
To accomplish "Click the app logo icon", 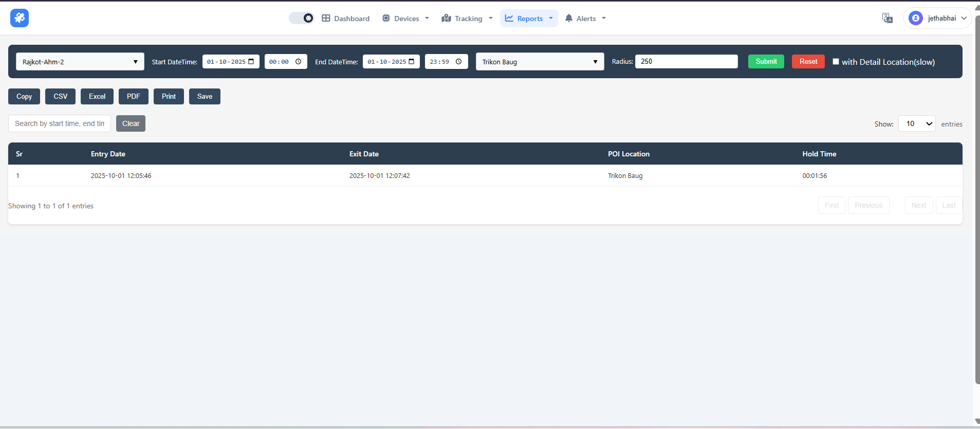I will [x=20, y=18].
